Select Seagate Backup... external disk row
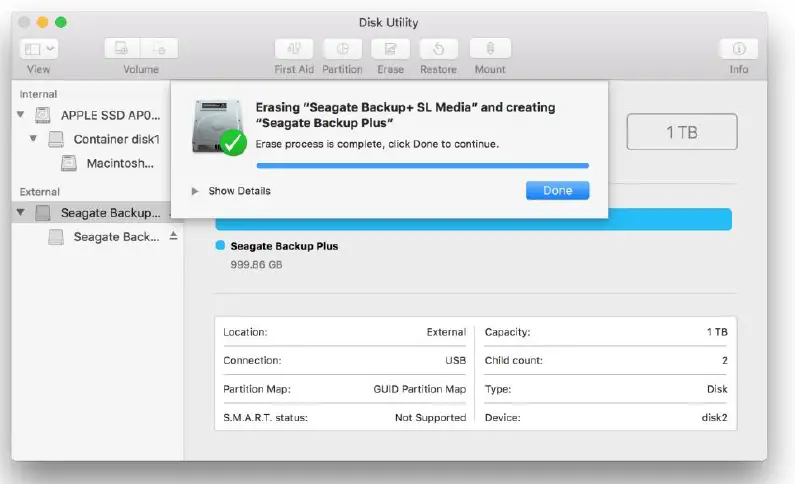795x484 pixels. click(91, 213)
